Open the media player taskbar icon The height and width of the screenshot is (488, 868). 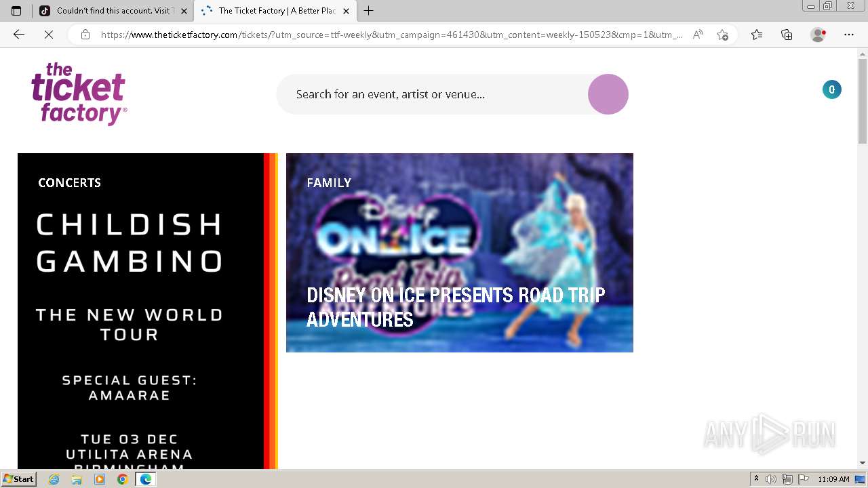100,479
